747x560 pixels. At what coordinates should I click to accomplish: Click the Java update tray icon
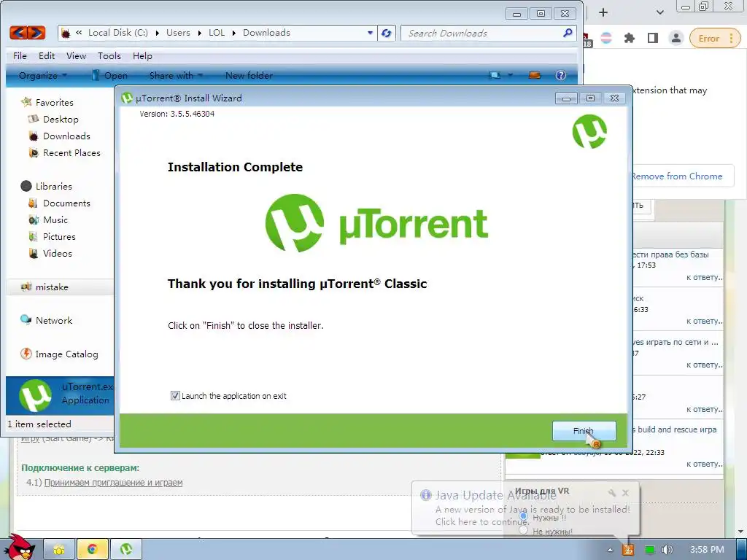click(x=628, y=550)
